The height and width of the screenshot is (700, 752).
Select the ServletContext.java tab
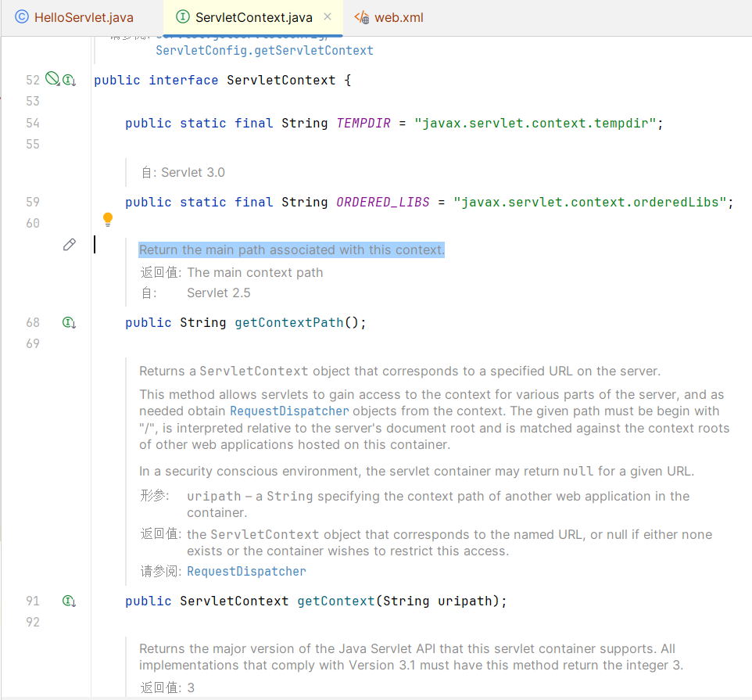click(x=253, y=18)
